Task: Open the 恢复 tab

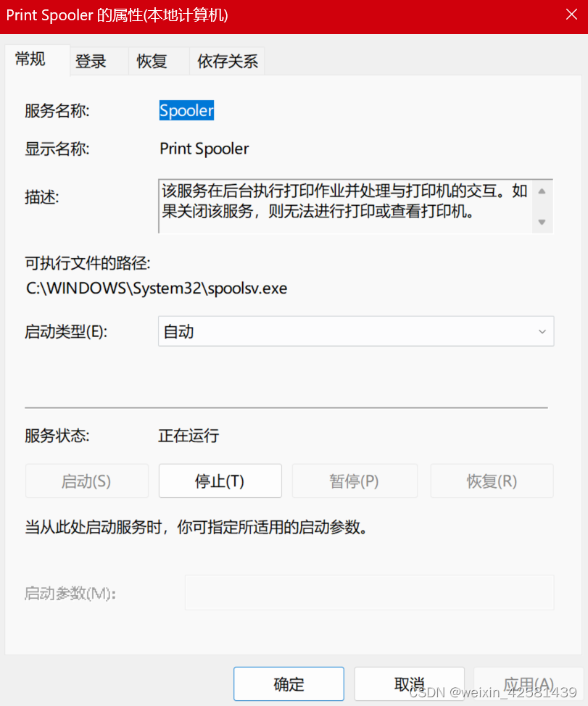Action: point(159,61)
